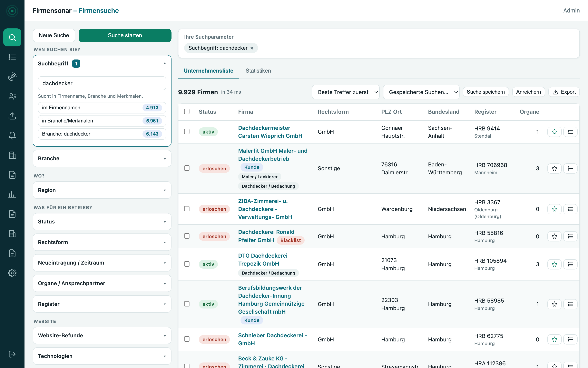Click the Anreichern button
The height and width of the screenshot is (368, 588).
click(528, 92)
